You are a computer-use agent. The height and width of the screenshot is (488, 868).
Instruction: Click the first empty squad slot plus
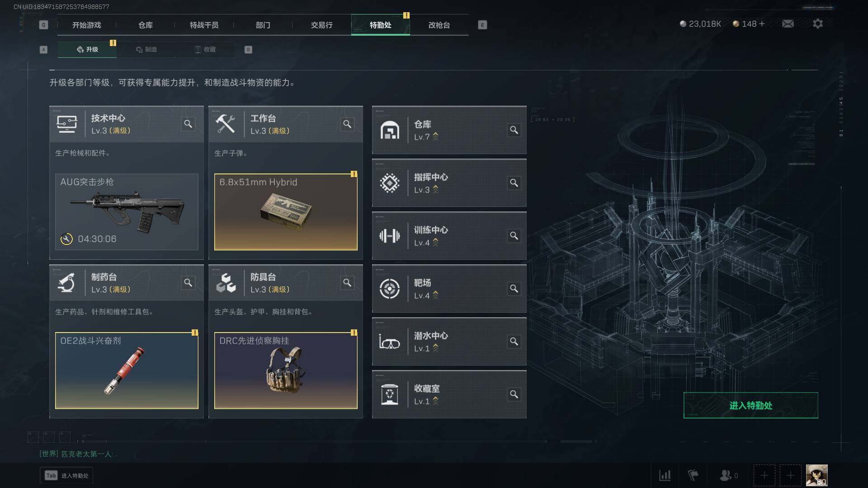764,475
